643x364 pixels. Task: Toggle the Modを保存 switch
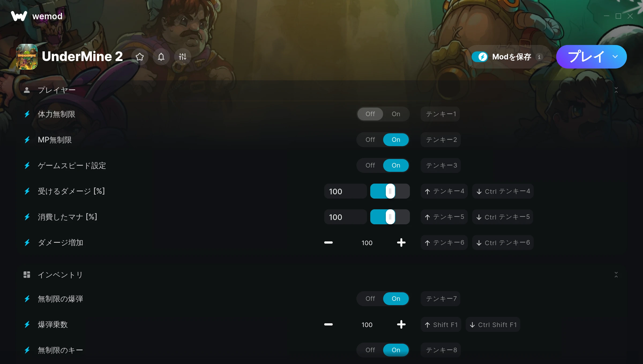click(480, 57)
